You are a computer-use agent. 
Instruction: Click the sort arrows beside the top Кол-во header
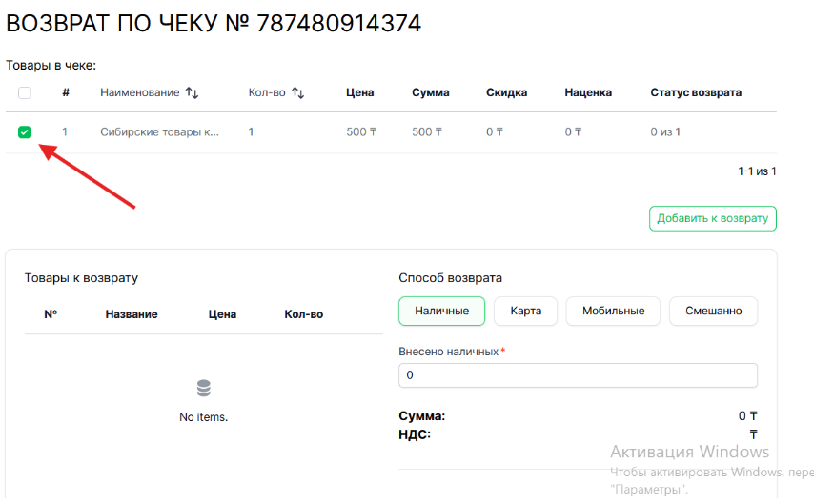click(297, 93)
